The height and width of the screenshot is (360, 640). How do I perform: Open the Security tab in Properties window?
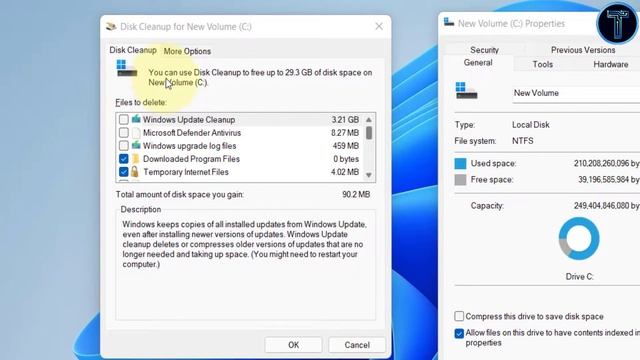click(x=484, y=50)
